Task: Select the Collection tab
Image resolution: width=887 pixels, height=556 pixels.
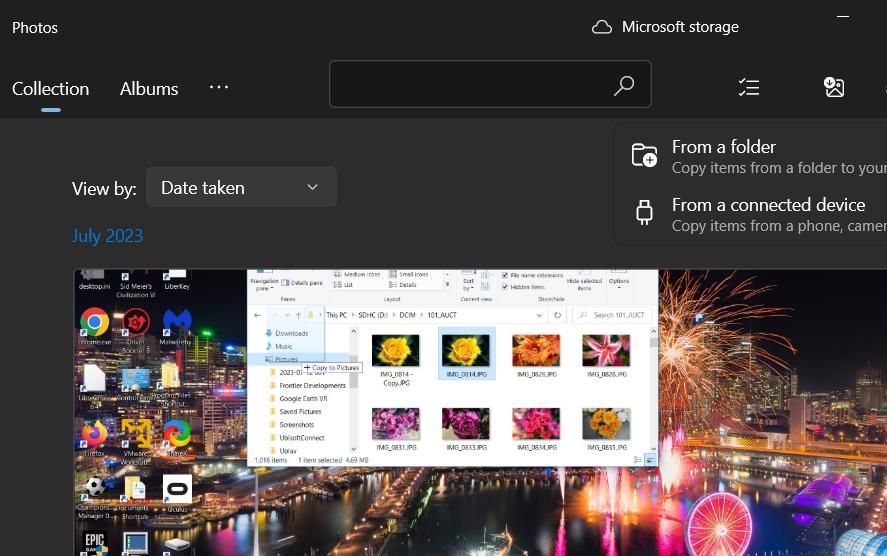Action: pos(50,88)
